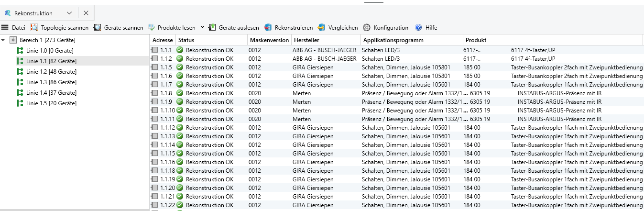Select product 184 00 in row 1.1.7
The height and width of the screenshot is (211, 644).
pyautogui.click(x=472, y=84)
